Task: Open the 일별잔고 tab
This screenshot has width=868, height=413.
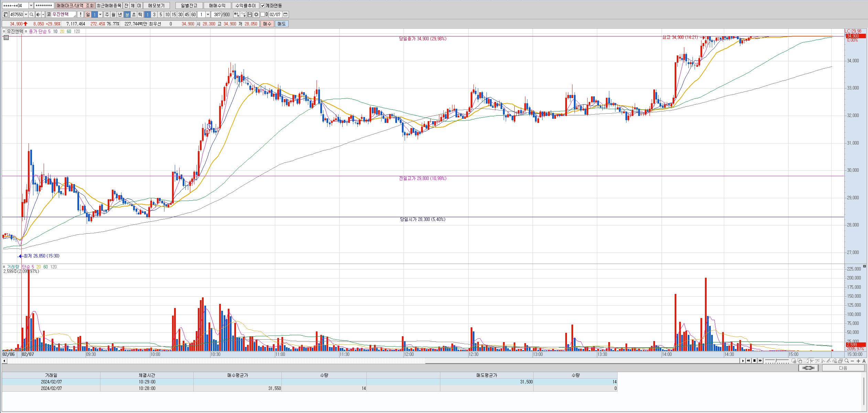Action: click(189, 6)
